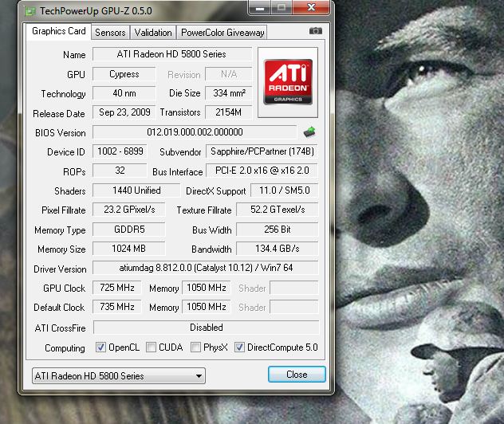Open the PowerColor Giveaway tab
The image size is (504, 424).
point(222,33)
